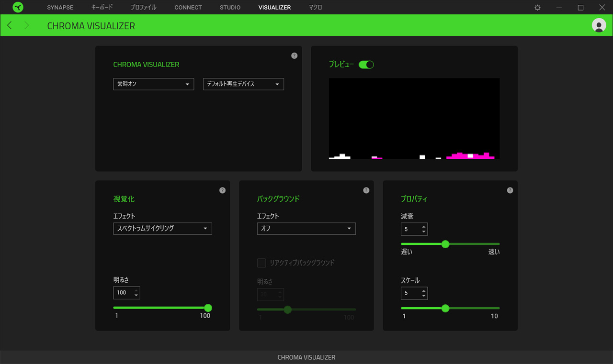The image size is (613, 364).
Task: Switch to the プロファイル tab
Action: [x=144, y=8]
